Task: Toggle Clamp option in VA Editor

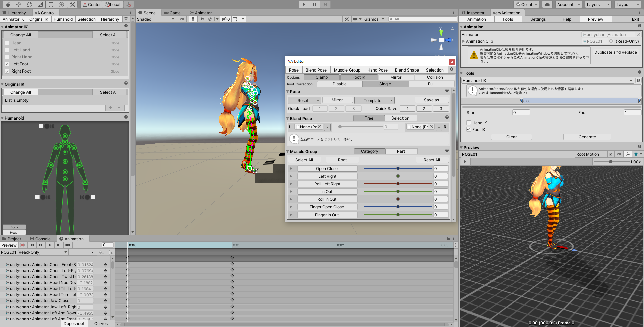Action: point(322,77)
